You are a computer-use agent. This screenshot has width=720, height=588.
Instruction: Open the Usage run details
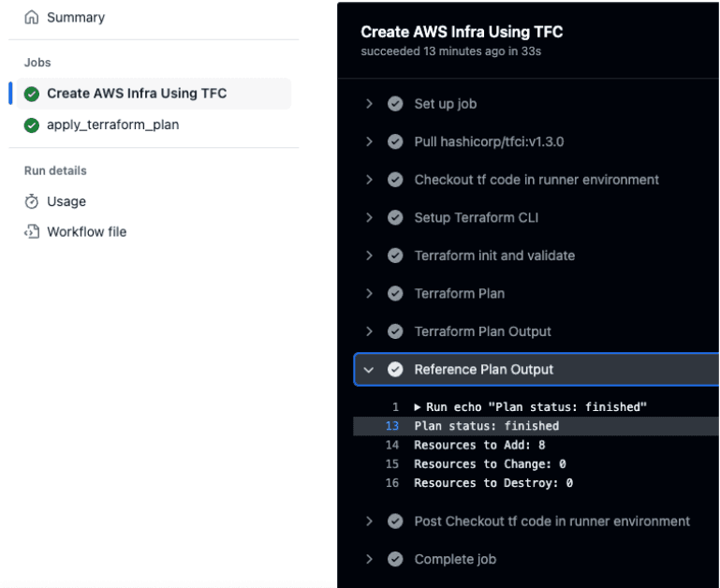(x=66, y=201)
